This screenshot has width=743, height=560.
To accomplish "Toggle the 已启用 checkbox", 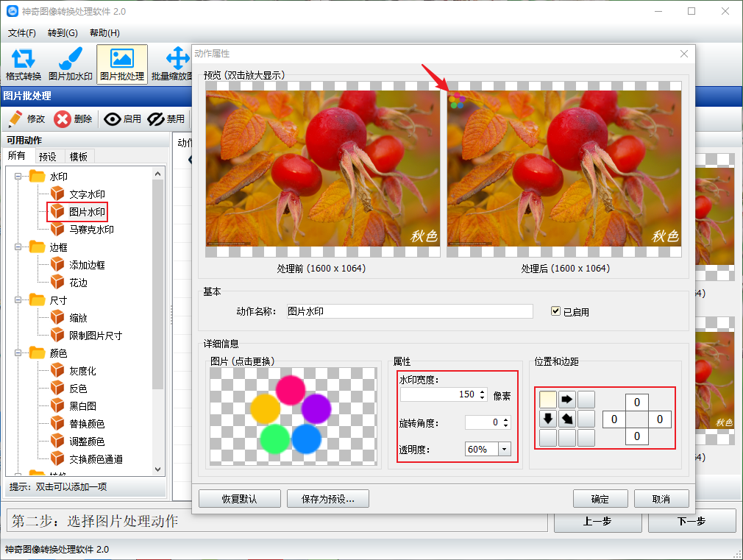I will click(x=556, y=311).
